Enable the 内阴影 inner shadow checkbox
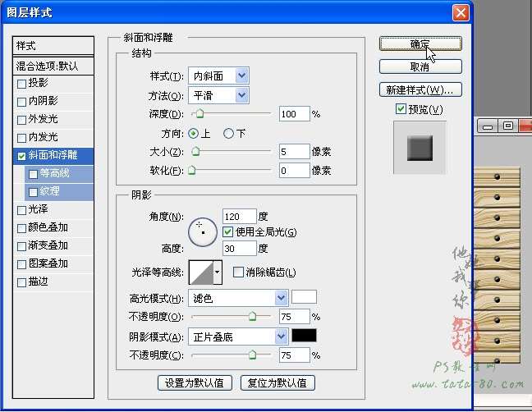 pos(21,102)
